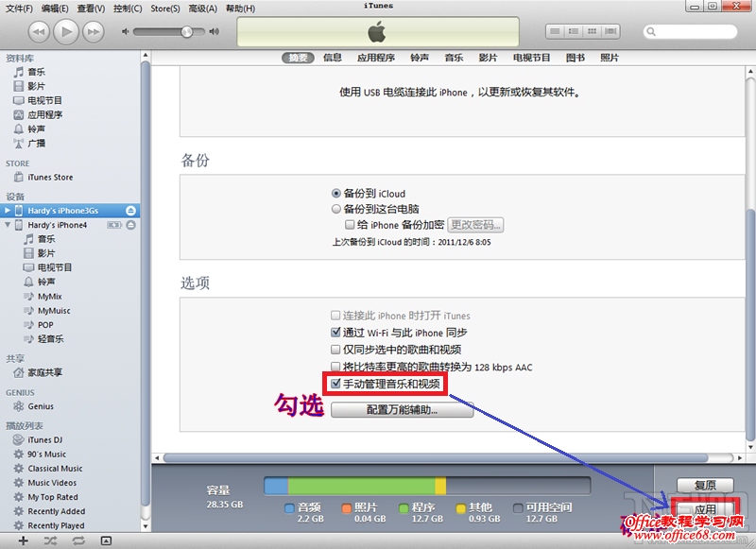756x549 pixels.
Task: Open Classical Music smart playlist
Action: click(55, 469)
